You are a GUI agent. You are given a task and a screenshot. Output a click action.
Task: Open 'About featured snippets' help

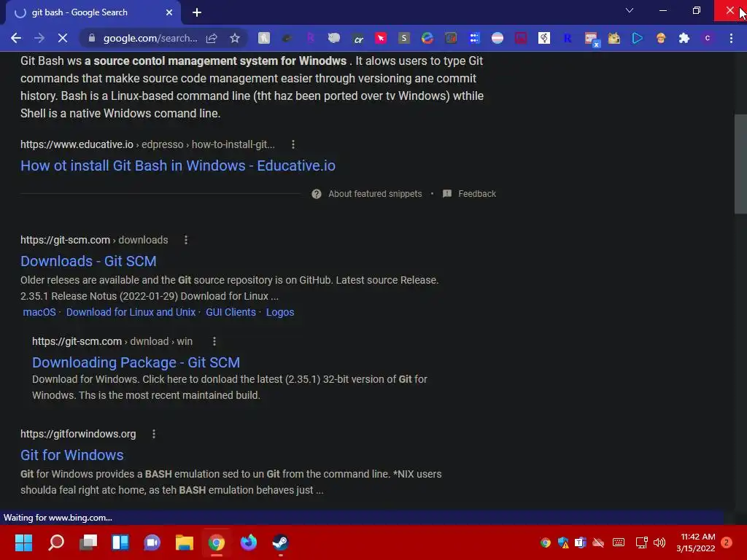[x=367, y=194]
